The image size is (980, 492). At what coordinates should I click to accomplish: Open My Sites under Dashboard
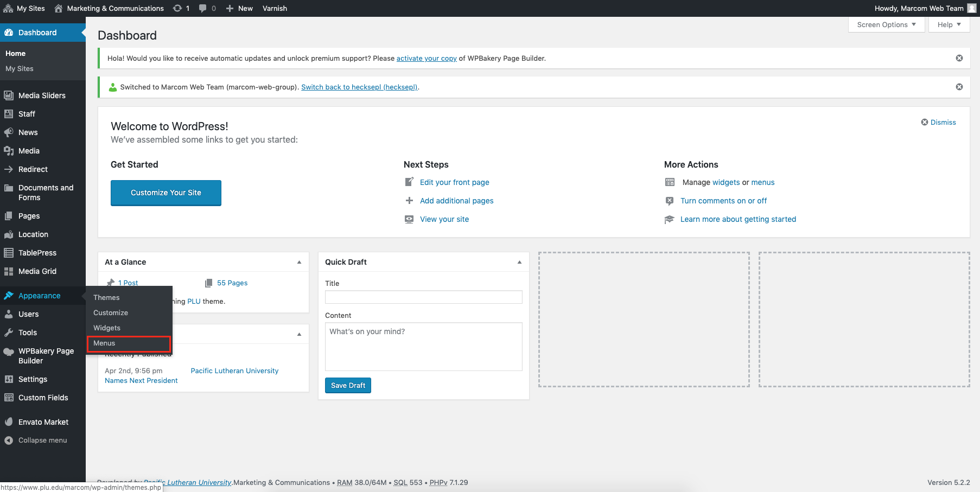pyautogui.click(x=20, y=68)
